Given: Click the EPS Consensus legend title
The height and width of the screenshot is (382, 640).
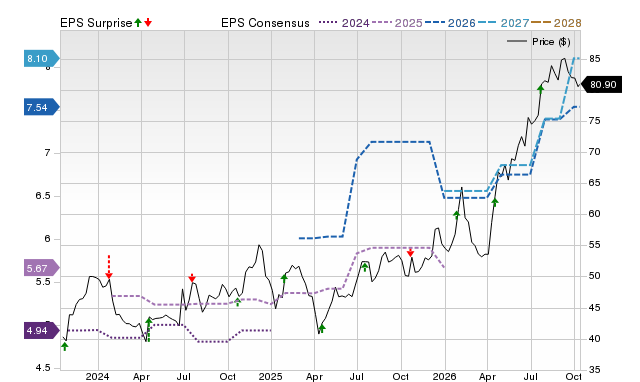Looking at the screenshot, I should [x=265, y=23].
